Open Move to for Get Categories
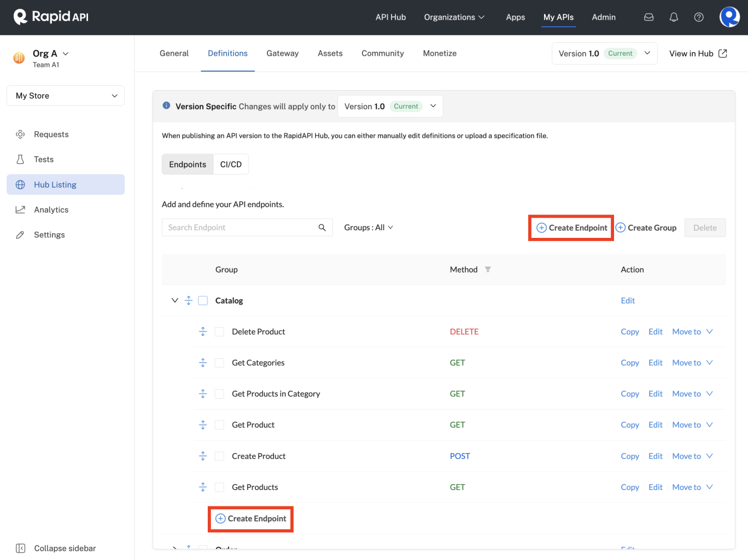748x560 pixels. (x=692, y=363)
